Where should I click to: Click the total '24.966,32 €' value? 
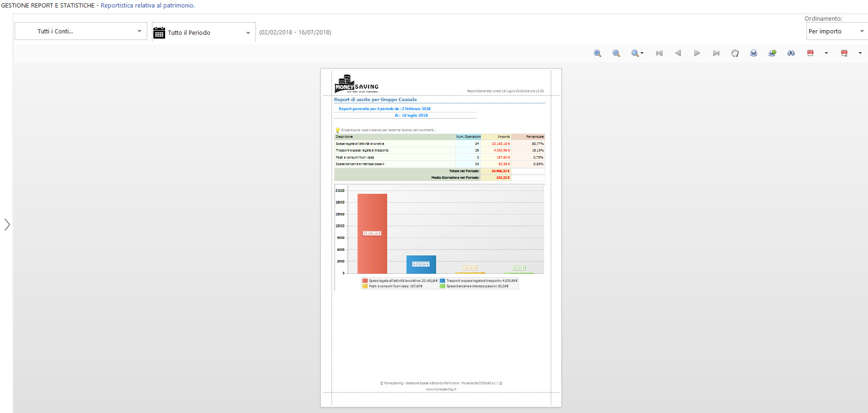pyautogui.click(x=501, y=171)
